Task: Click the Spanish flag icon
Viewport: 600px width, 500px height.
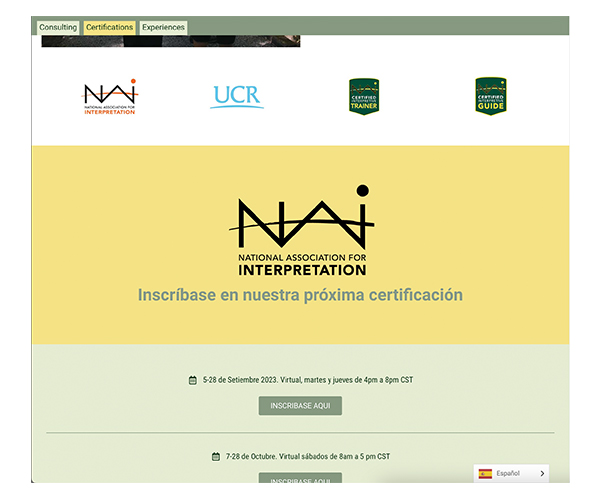Action: tap(485, 474)
